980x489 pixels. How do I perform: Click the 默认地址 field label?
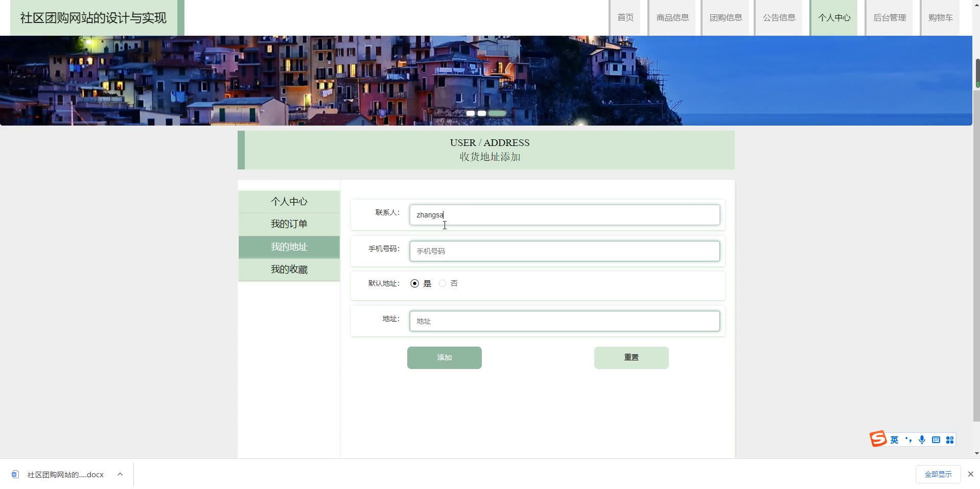point(384,283)
